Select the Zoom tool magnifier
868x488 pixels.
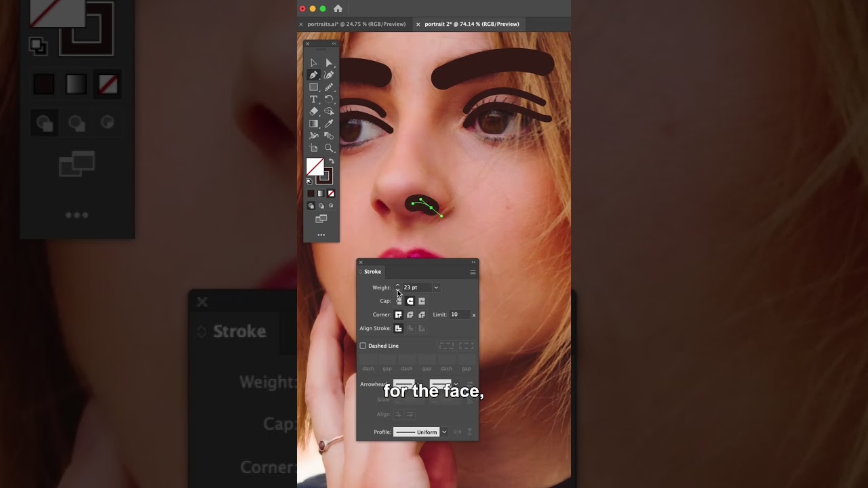[x=329, y=148]
